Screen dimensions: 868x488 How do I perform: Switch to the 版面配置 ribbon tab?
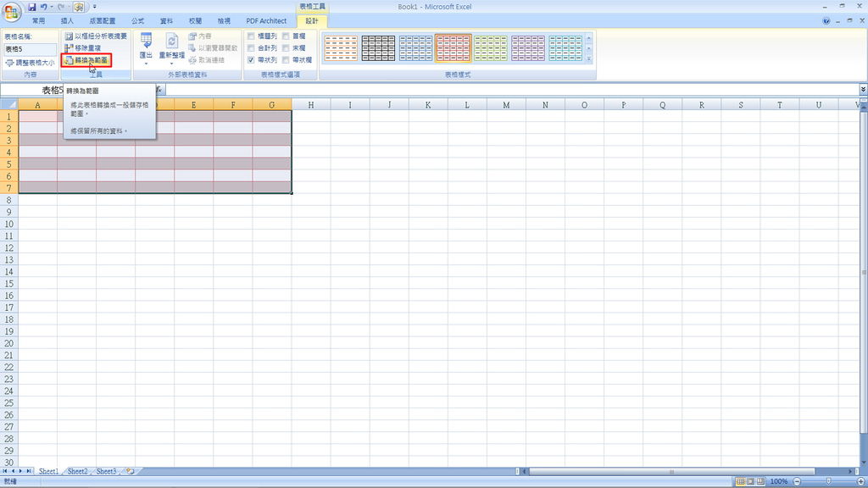[103, 21]
